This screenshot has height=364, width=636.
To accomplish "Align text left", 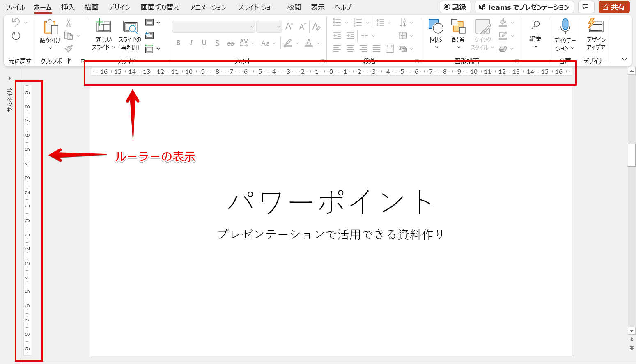I will [x=337, y=49].
